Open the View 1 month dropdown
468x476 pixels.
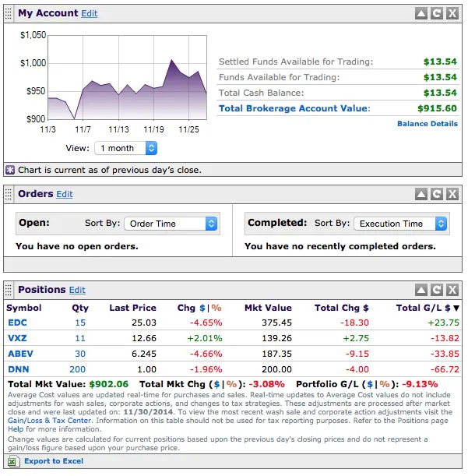tap(125, 148)
